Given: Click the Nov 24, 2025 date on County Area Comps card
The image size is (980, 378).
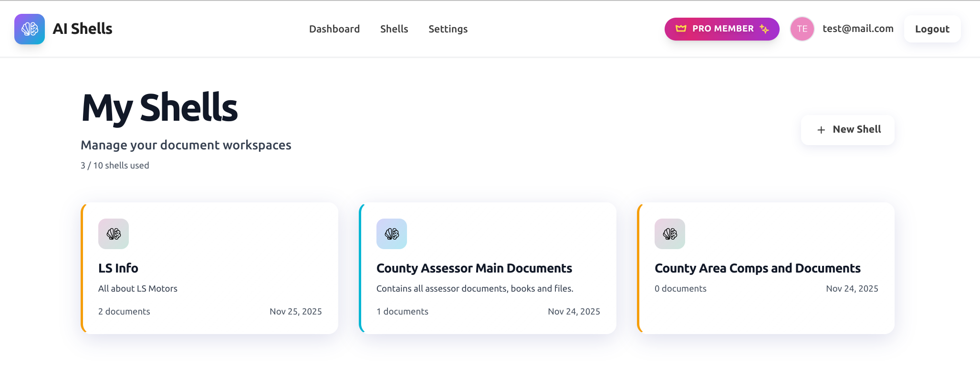Looking at the screenshot, I should (852, 289).
